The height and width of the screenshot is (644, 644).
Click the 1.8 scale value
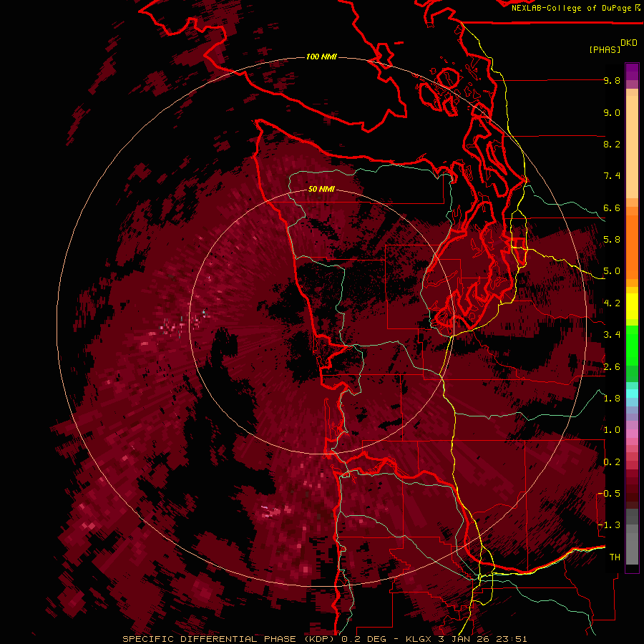[x=612, y=399]
